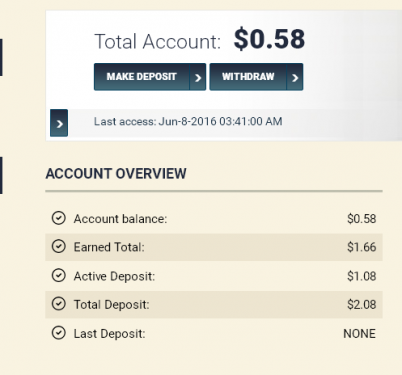This screenshot has width=402, height=375.
Task: Click the Account Overview heading
Action: tap(116, 174)
